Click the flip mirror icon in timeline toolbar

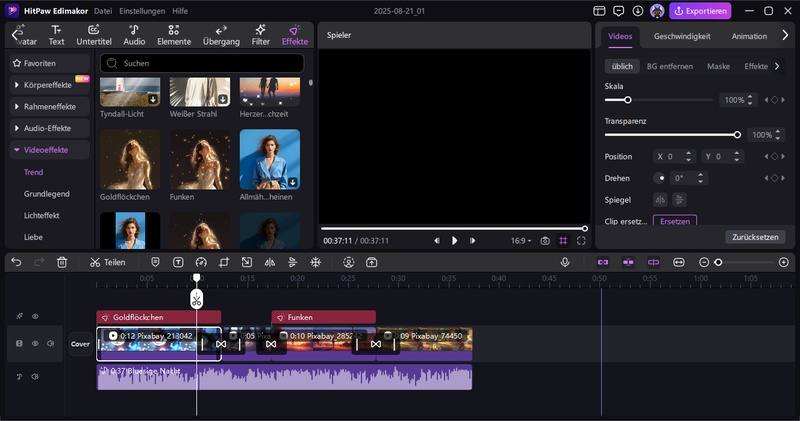click(270, 262)
